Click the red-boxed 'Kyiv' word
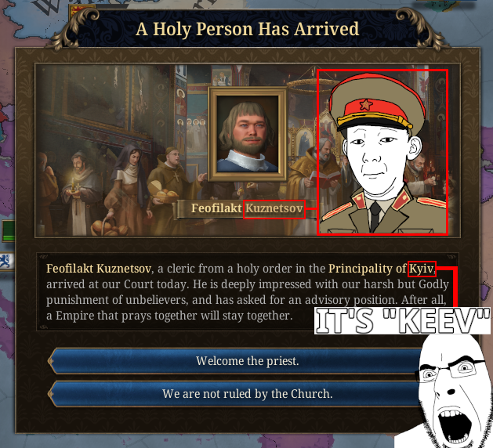This screenshot has width=493, height=448. coord(422,269)
